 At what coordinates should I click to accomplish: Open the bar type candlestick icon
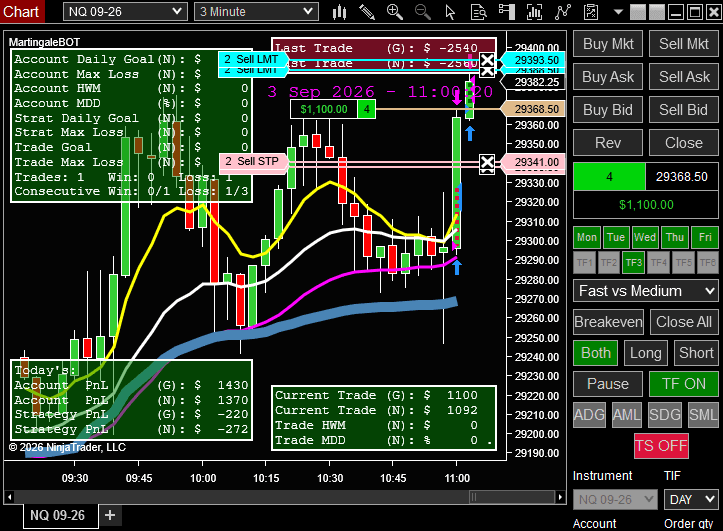(x=339, y=12)
